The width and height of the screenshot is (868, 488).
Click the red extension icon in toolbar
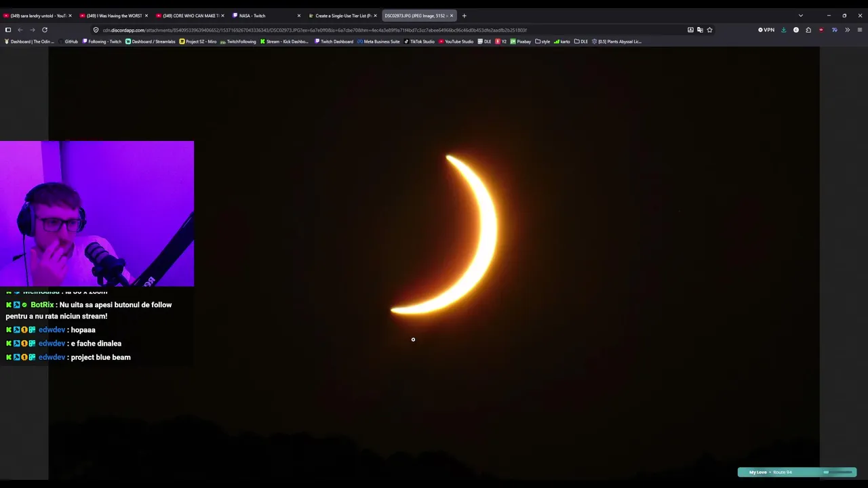[821, 30]
